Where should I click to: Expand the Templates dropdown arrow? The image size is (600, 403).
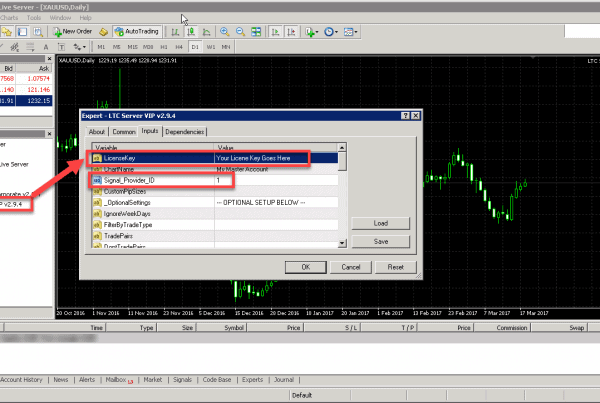[356, 32]
